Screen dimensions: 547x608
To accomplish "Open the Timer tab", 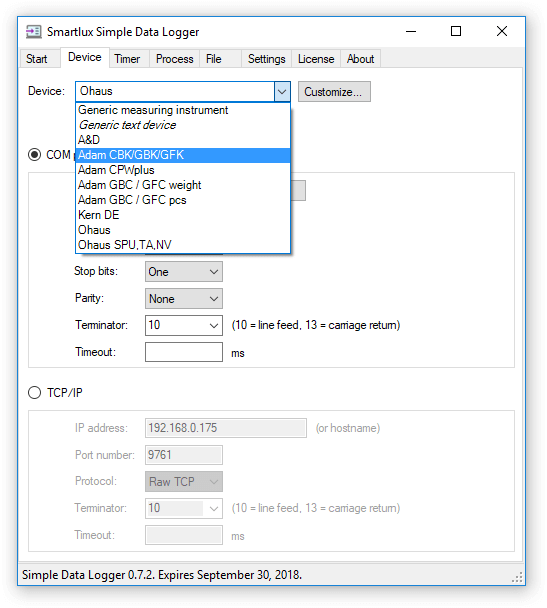I will (127, 59).
